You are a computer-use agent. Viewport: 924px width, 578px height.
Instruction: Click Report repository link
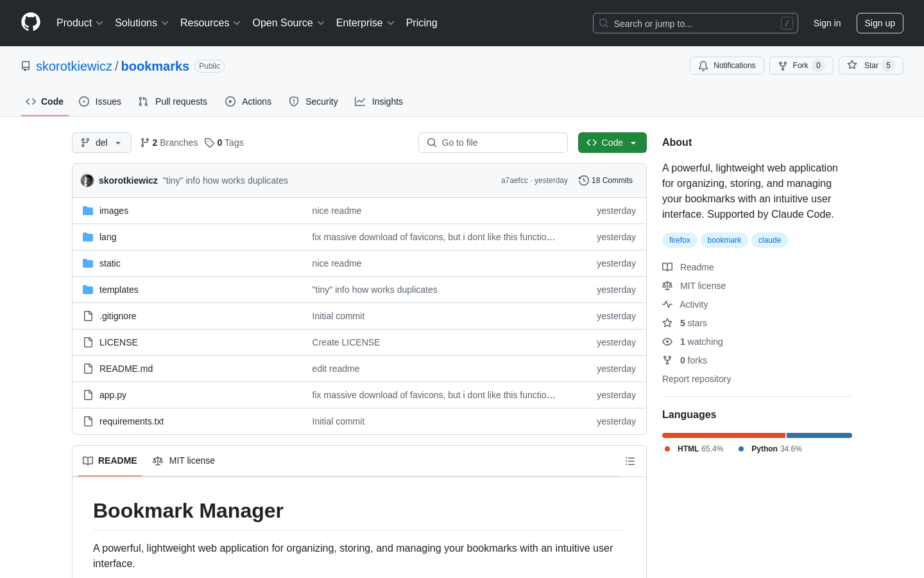pos(696,379)
